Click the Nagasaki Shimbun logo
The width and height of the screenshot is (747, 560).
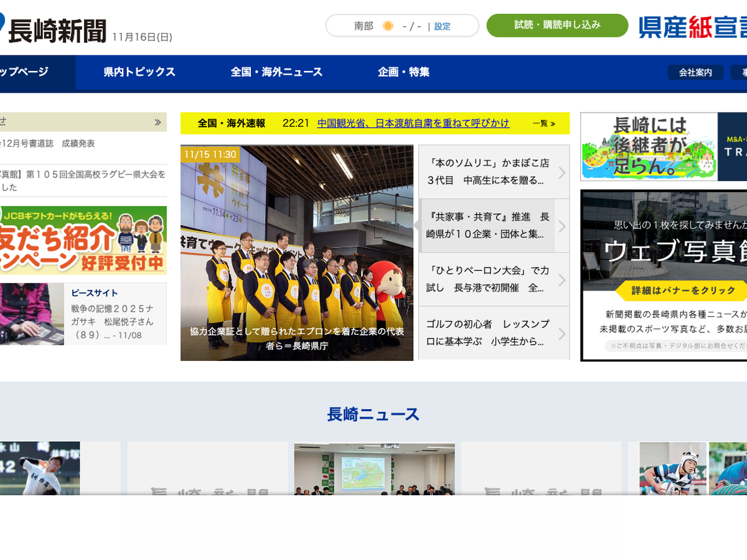pyautogui.click(x=56, y=30)
